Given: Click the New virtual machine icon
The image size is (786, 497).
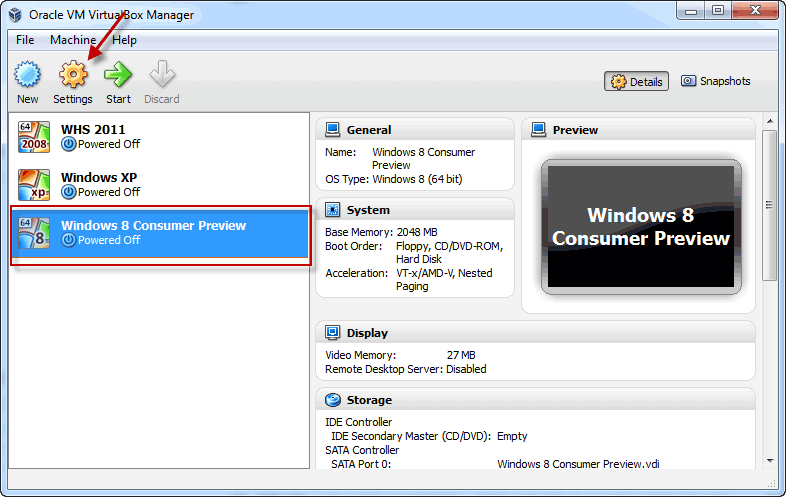Looking at the screenshot, I should (x=27, y=75).
